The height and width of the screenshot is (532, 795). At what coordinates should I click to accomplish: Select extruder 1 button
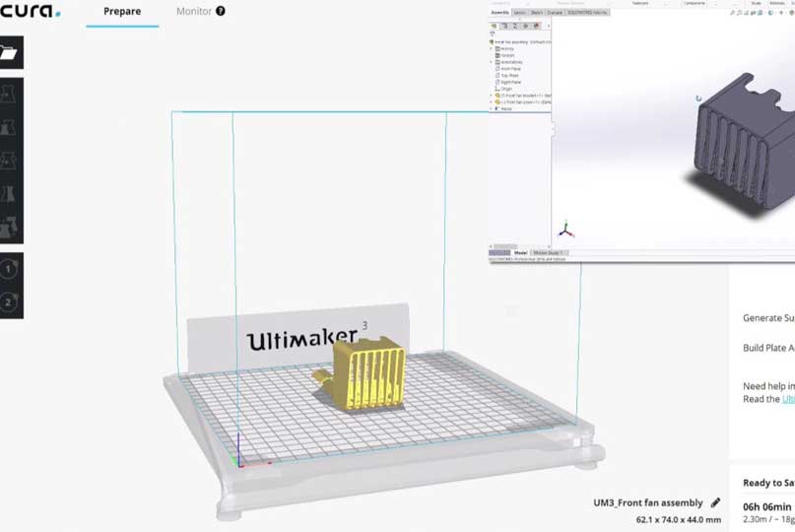pyautogui.click(x=8, y=269)
